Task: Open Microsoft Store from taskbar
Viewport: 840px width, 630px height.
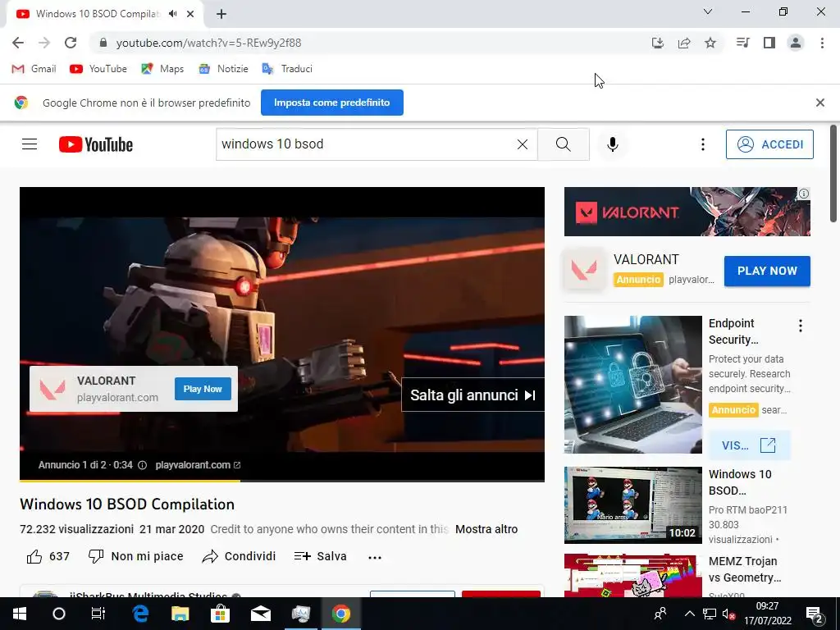Action: tap(220, 614)
